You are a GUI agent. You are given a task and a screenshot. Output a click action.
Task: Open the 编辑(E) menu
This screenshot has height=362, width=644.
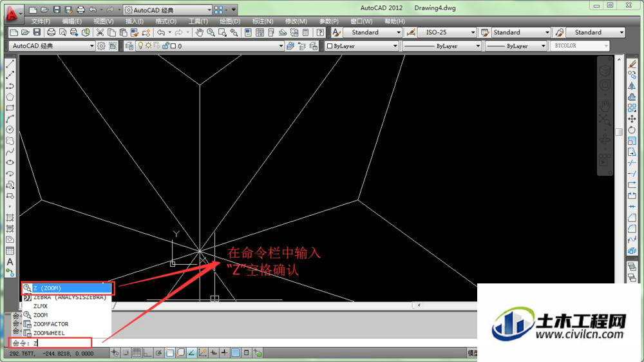pos(72,21)
